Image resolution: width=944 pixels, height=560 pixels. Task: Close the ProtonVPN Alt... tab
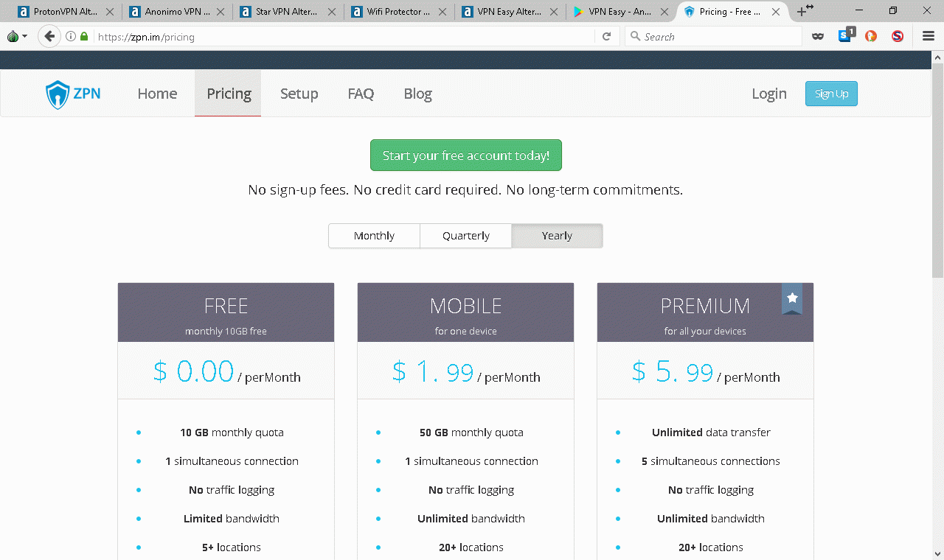(110, 12)
